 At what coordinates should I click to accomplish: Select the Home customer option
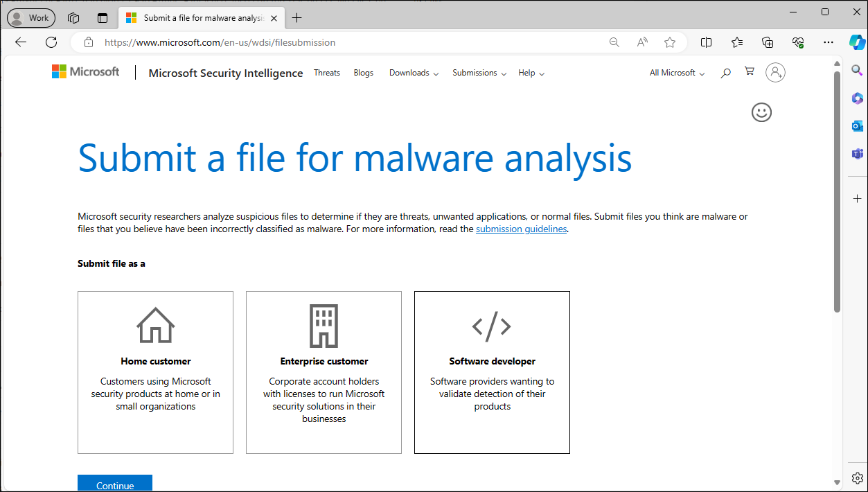pos(156,372)
